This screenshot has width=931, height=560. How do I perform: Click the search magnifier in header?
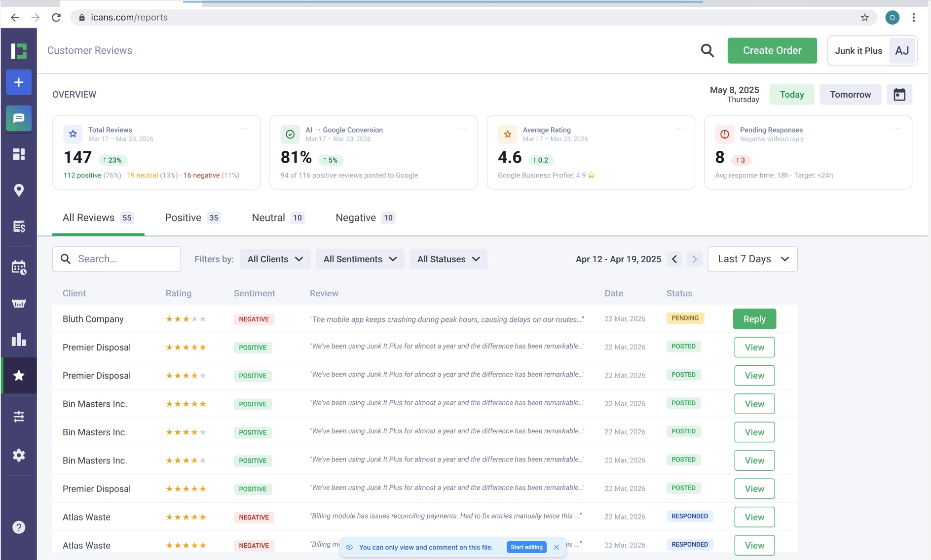(x=708, y=50)
